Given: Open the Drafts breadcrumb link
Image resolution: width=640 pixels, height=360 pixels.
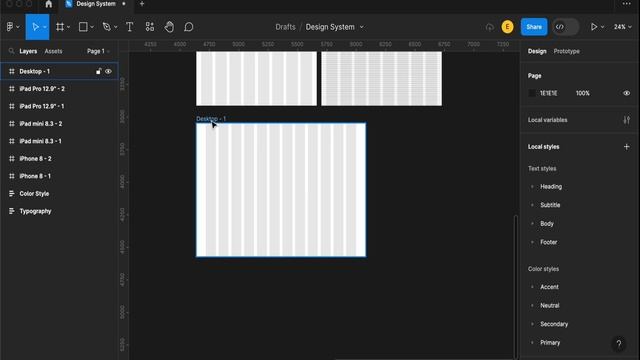Looking at the screenshot, I should tap(285, 27).
